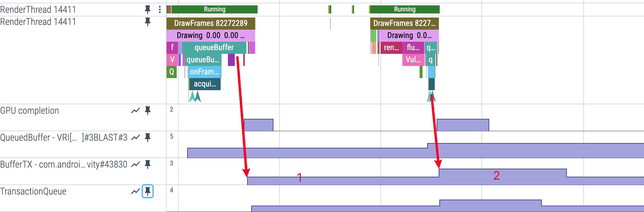Select the light blue onFram… slice

click(x=204, y=72)
